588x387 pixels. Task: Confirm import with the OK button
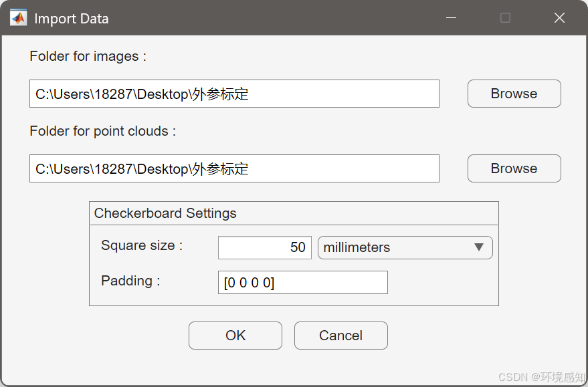click(235, 336)
